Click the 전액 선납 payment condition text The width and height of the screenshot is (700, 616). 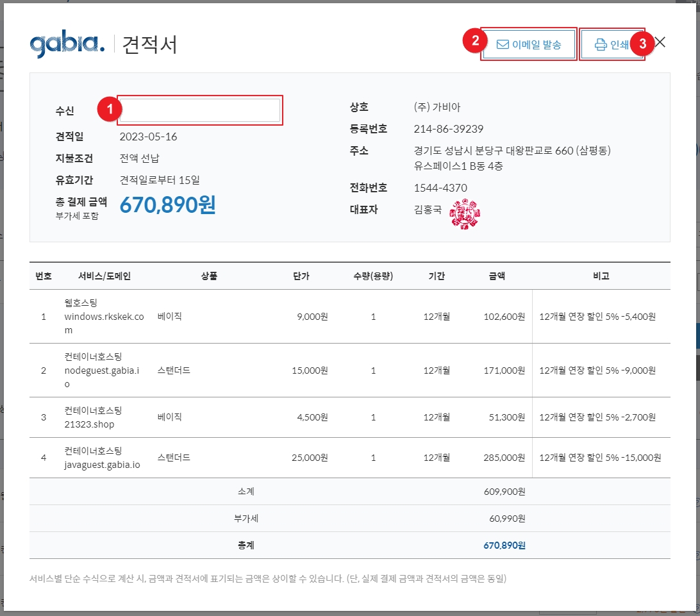coord(139,158)
